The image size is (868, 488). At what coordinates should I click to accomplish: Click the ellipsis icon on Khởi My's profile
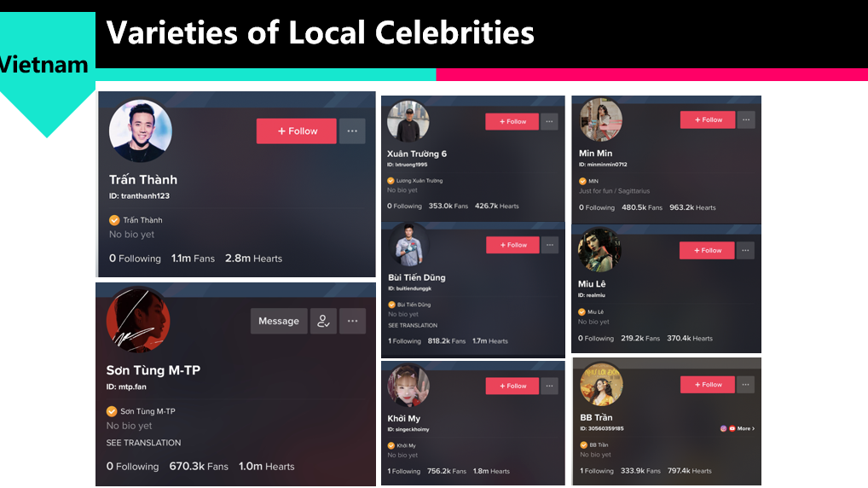[549, 386]
